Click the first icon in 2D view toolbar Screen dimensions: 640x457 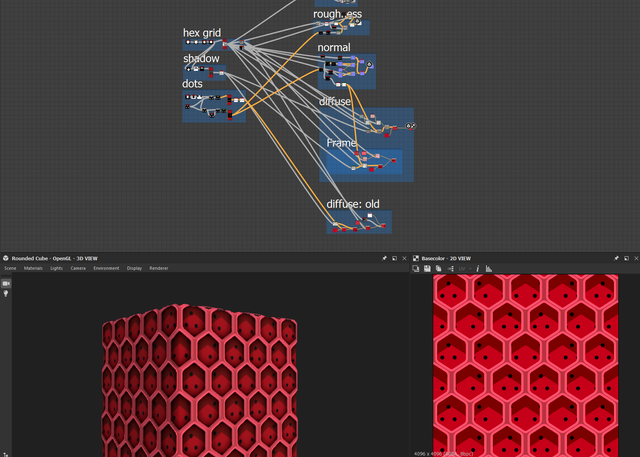click(x=416, y=268)
